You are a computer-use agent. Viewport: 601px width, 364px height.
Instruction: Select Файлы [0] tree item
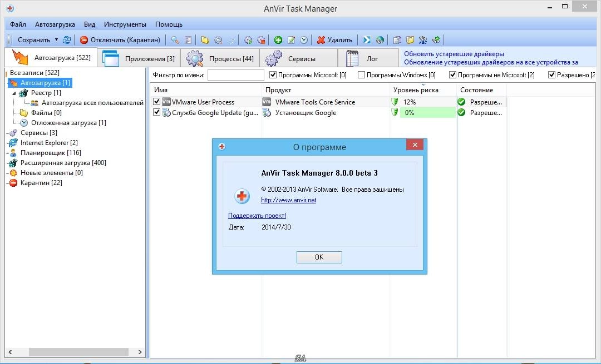(46, 112)
